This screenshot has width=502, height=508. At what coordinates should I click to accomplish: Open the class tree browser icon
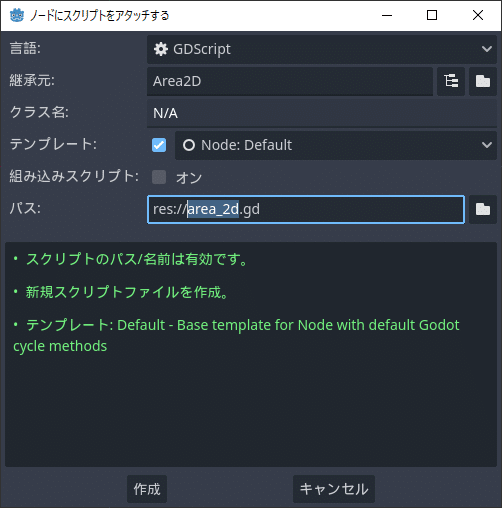pyautogui.click(x=451, y=81)
